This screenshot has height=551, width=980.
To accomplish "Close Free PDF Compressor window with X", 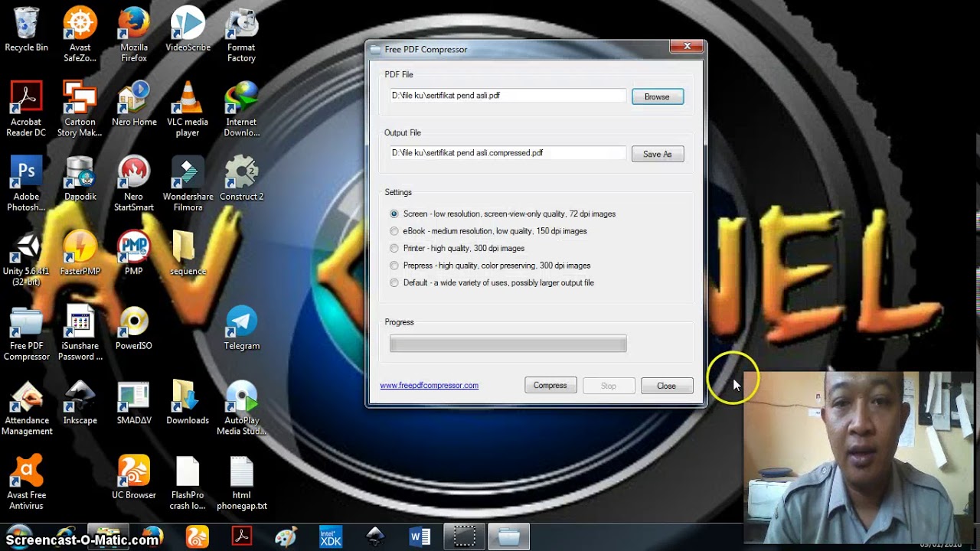I will coord(687,47).
